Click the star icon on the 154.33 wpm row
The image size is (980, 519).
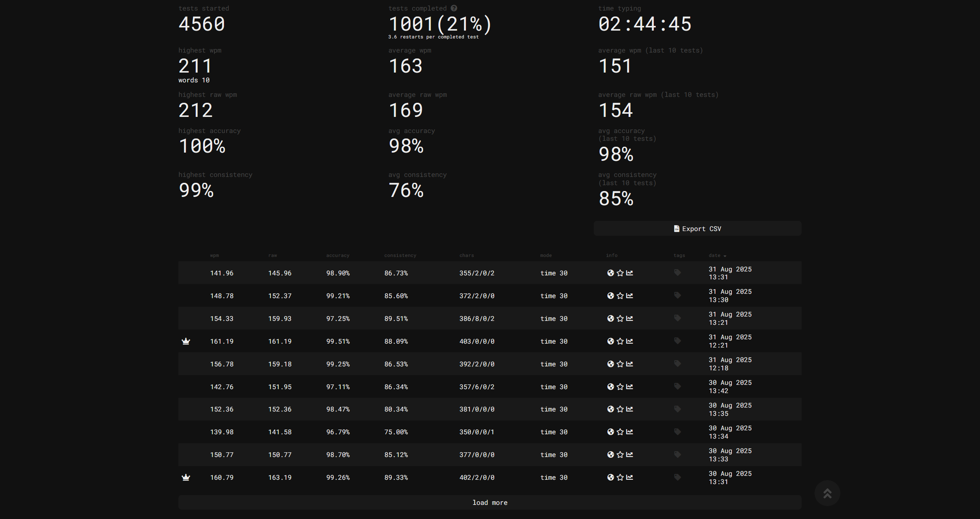[x=620, y=319]
